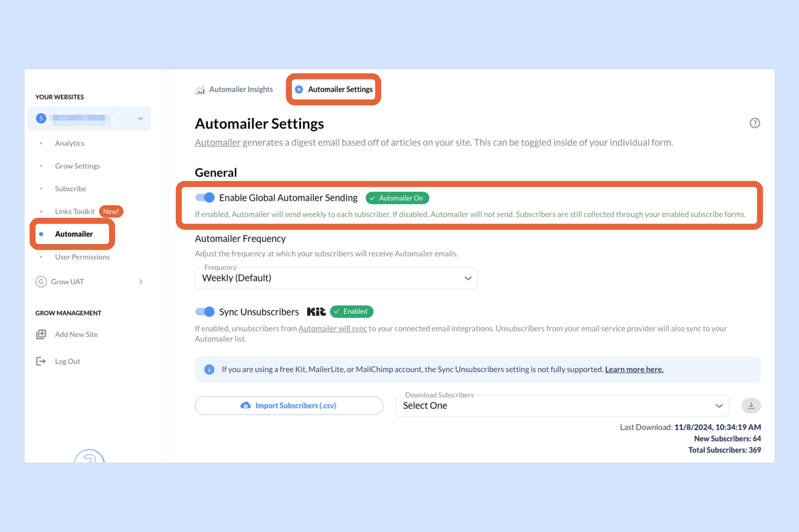
Task: Open the Links Toolkit sidebar item
Action: 75,211
